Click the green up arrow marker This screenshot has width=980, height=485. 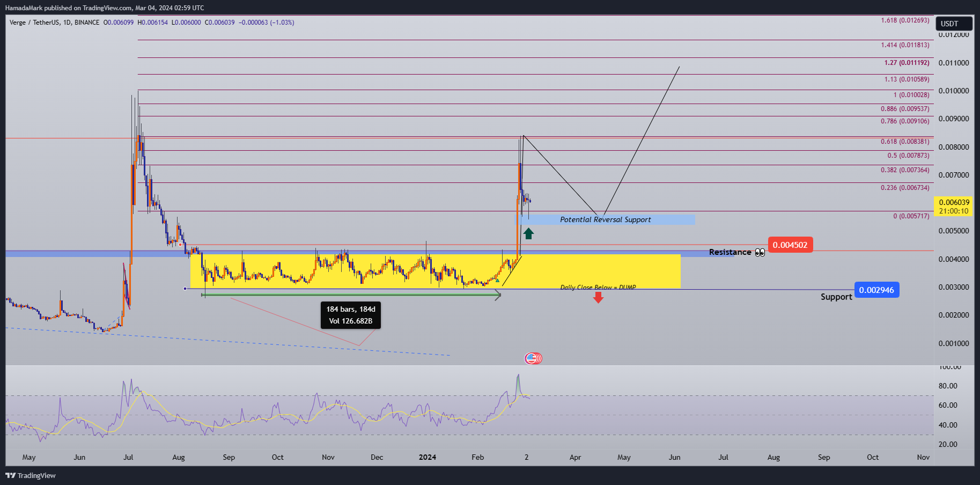pos(528,233)
